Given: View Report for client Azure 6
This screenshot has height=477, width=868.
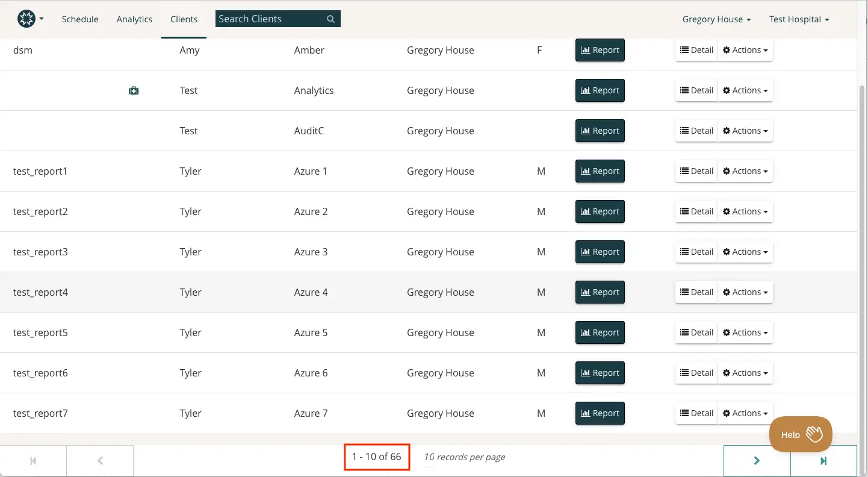Looking at the screenshot, I should coord(600,373).
